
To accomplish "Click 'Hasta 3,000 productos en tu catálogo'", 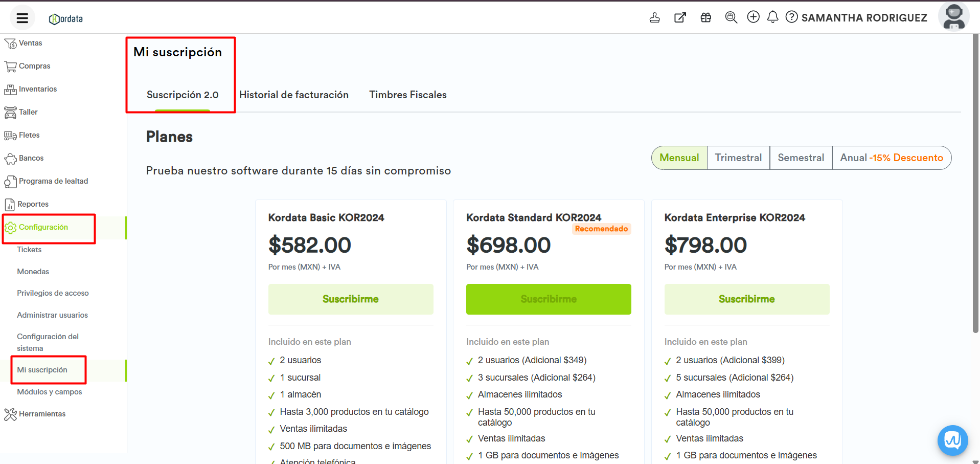I will click(354, 412).
